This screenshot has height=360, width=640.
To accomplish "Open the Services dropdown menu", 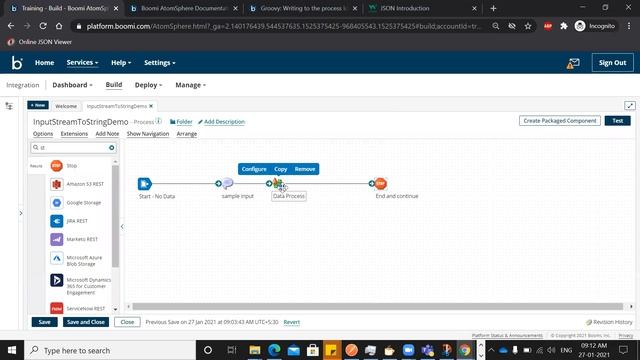I will [82, 62].
